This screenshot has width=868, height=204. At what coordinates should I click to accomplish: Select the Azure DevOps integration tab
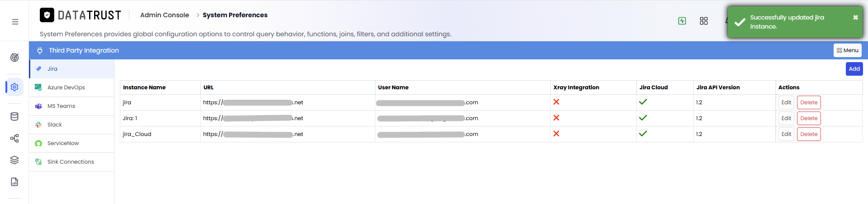tap(71, 87)
